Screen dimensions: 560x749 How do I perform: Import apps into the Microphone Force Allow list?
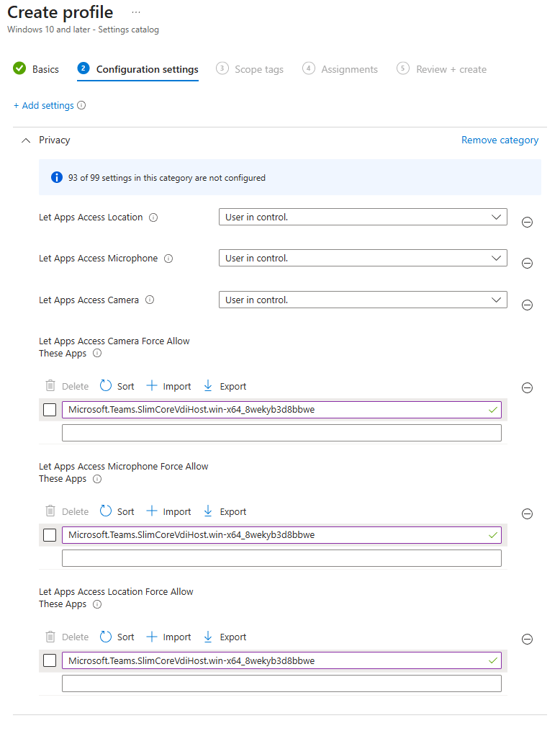tap(169, 511)
